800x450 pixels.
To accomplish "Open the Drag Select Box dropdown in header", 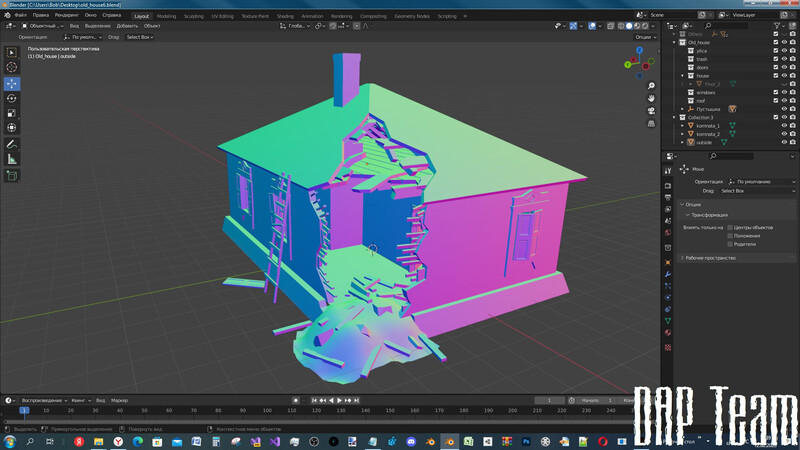I will (139, 37).
